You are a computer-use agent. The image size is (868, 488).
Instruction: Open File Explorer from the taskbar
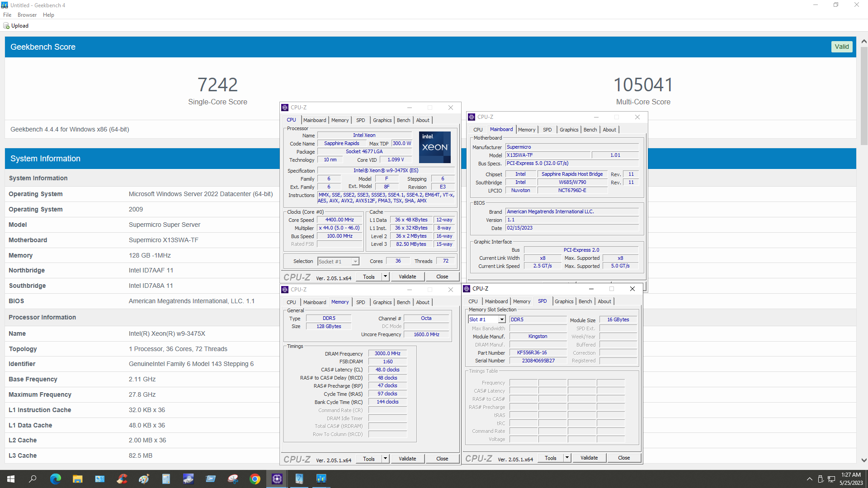(x=78, y=479)
